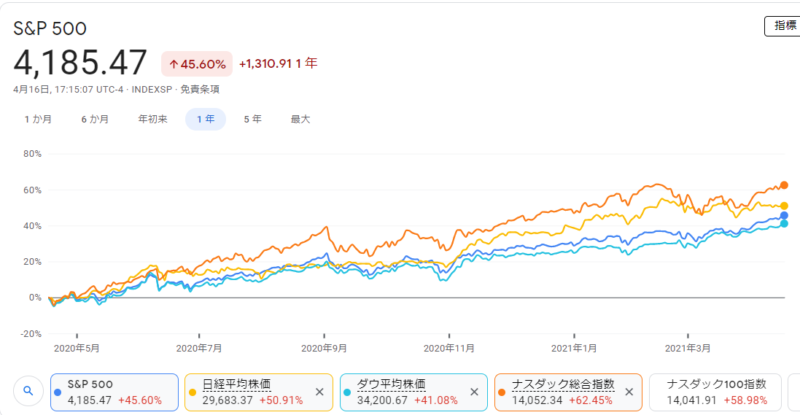Click the S&P 500 title
This screenshot has width=800, height=415.
(50, 29)
